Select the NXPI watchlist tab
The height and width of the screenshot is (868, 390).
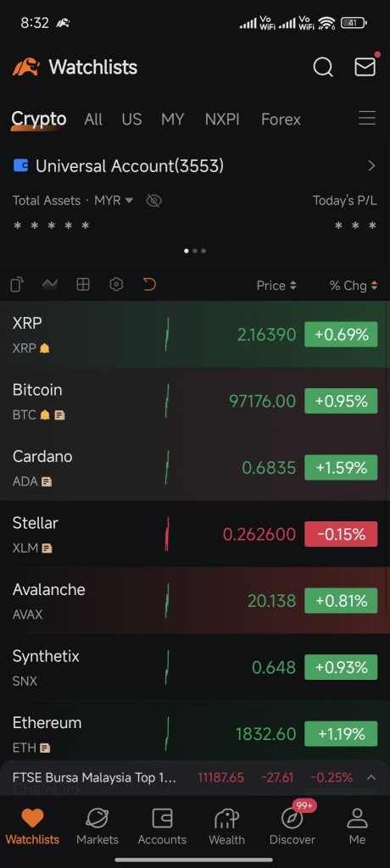(222, 120)
